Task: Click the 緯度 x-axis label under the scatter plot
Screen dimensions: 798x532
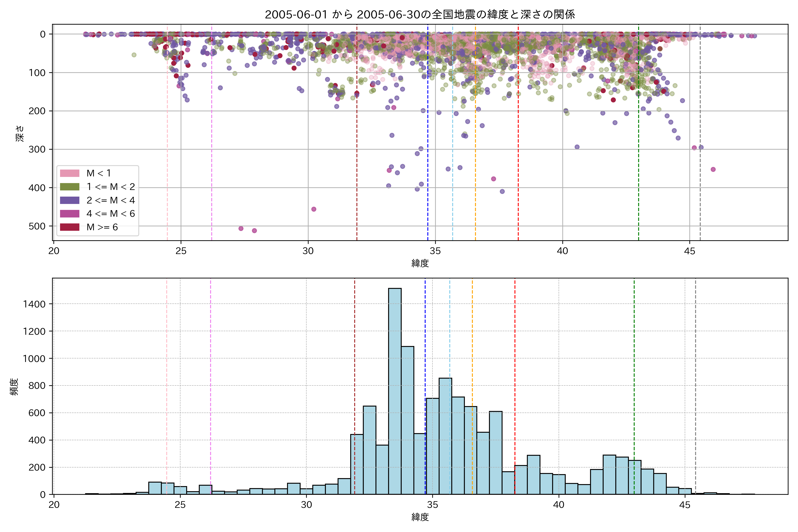Action: [x=420, y=263]
